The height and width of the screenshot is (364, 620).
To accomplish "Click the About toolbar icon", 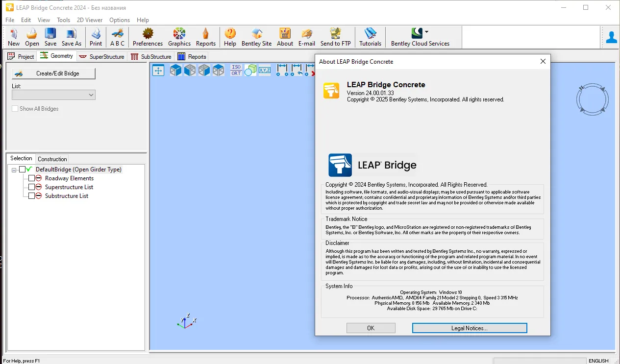I will click(285, 34).
